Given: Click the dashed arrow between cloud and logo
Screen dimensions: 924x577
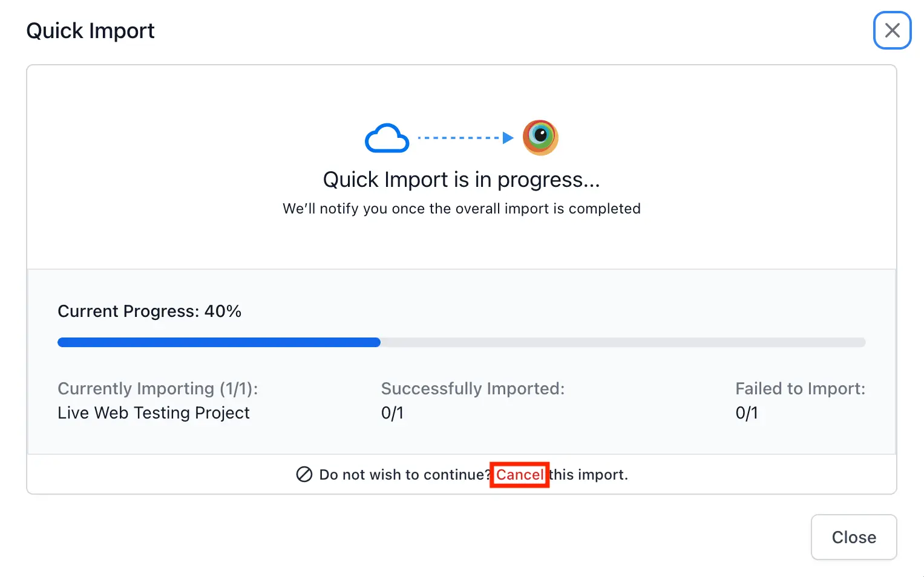Looking at the screenshot, I should tap(465, 138).
